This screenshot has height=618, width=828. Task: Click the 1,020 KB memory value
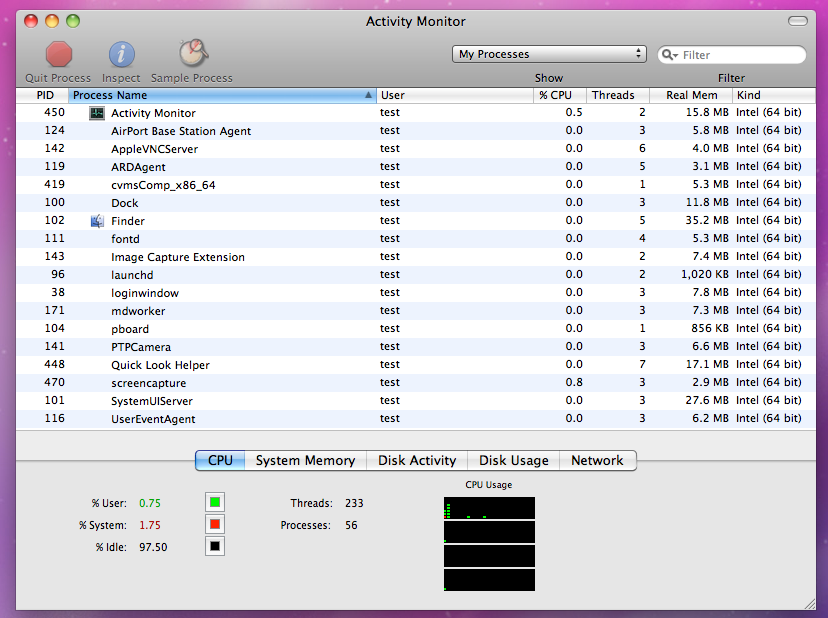coord(705,274)
